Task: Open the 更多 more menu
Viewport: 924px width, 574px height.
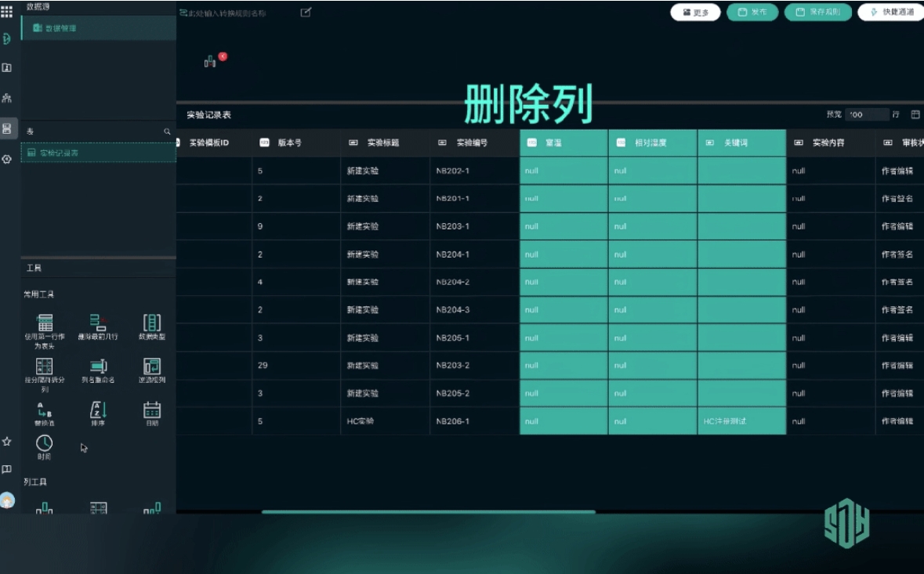Action: [695, 13]
